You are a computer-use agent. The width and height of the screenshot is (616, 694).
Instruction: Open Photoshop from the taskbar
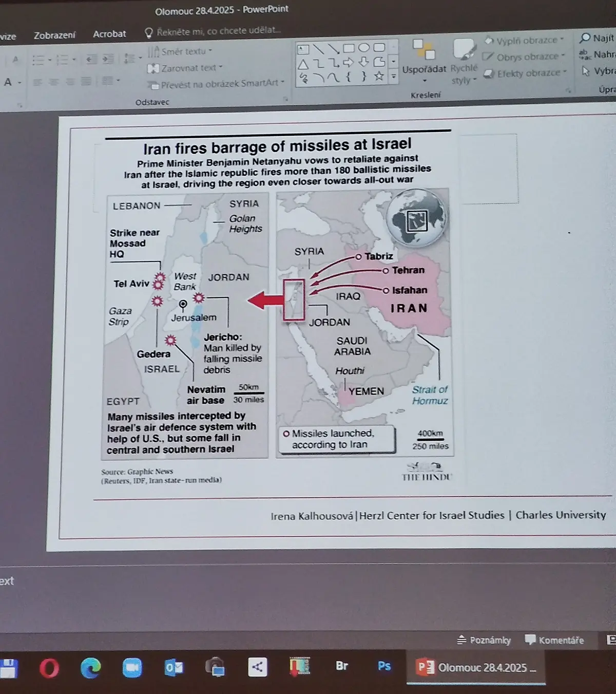[384, 666]
